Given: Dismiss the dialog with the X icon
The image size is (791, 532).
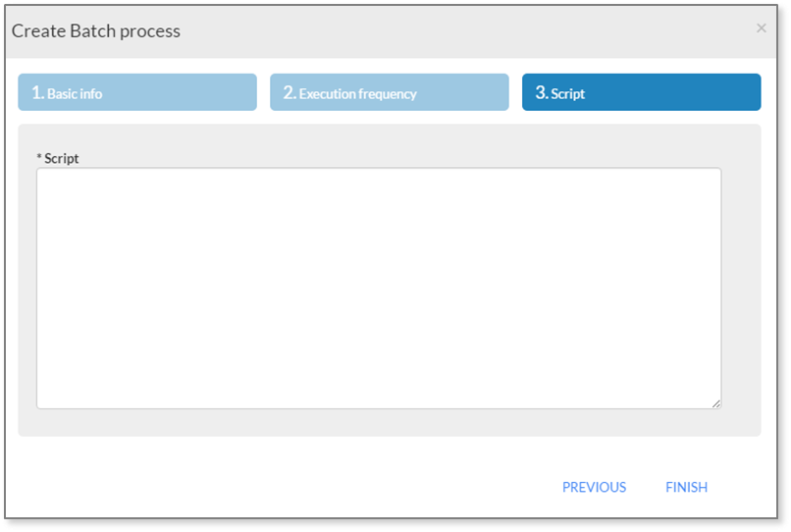Looking at the screenshot, I should click(x=761, y=28).
